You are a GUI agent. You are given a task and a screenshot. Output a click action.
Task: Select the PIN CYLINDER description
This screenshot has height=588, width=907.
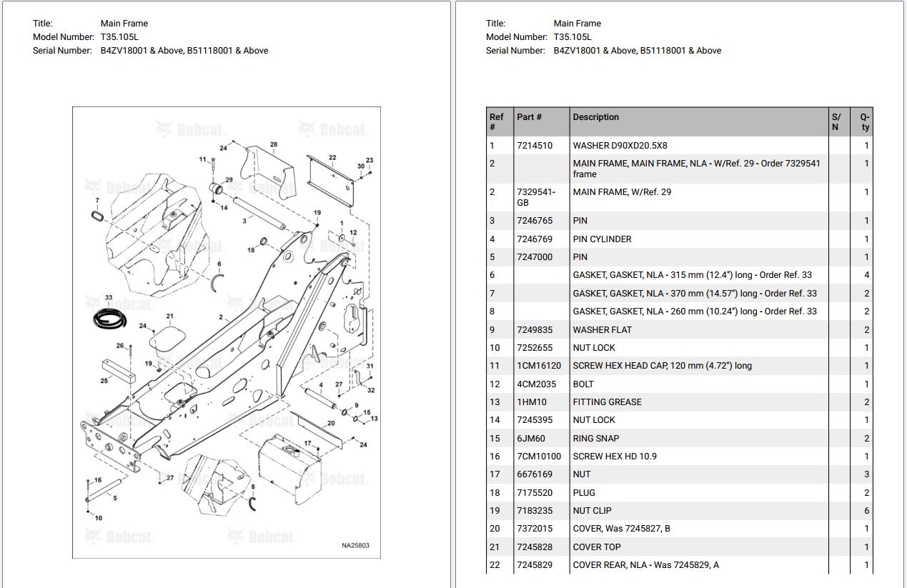[x=602, y=239]
